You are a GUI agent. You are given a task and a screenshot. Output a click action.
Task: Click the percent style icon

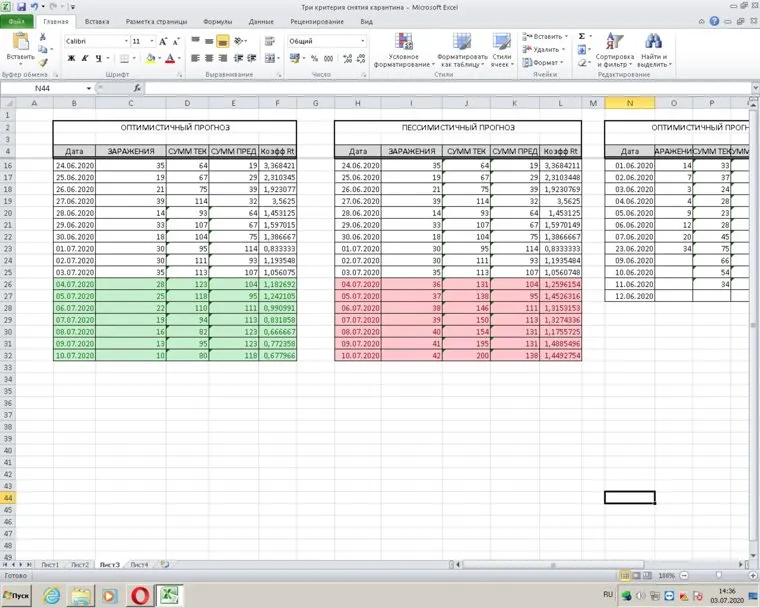pyautogui.click(x=313, y=58)
